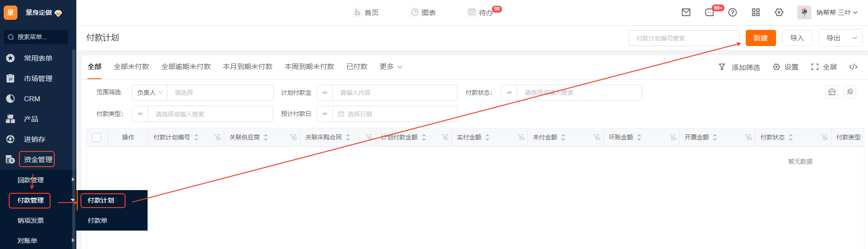868x249 pixels.
Task: Click filter icon on 实付金额 column
Action: click(521, 137)
